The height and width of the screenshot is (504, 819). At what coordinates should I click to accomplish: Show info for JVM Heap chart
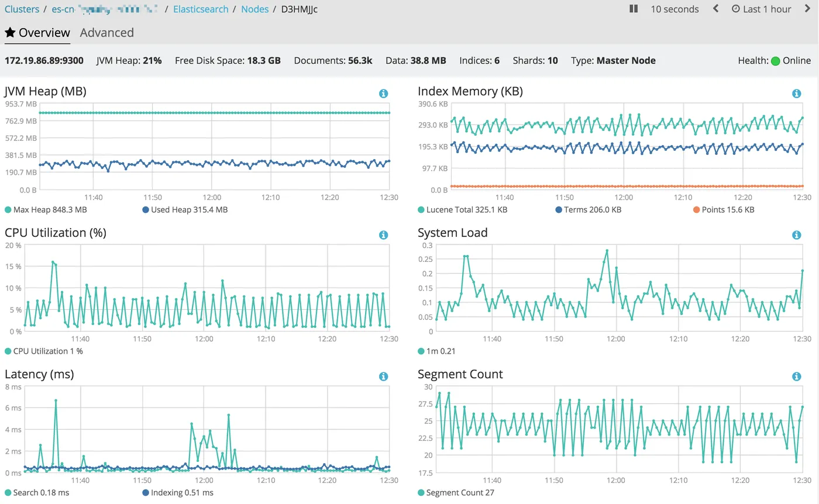click(383, 94)
